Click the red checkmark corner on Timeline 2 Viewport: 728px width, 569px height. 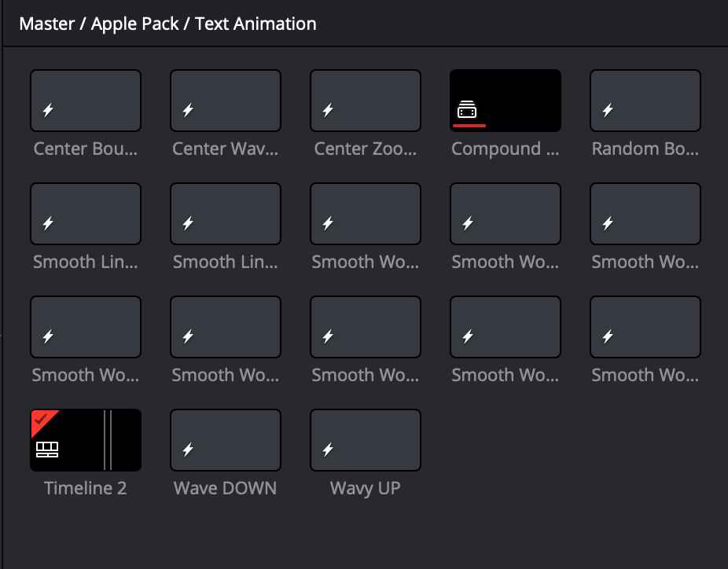41,419
